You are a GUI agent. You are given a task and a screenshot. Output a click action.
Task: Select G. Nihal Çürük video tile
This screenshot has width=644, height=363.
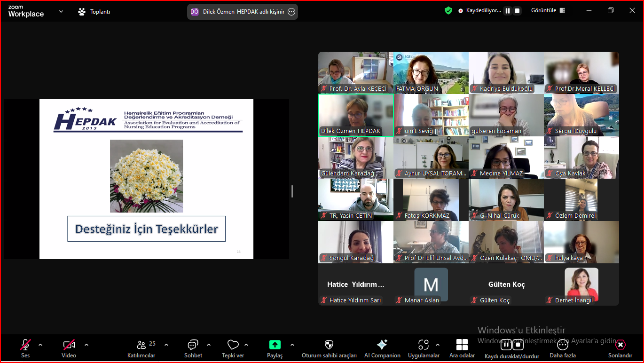pyautogui.click(x=506, y=200)
